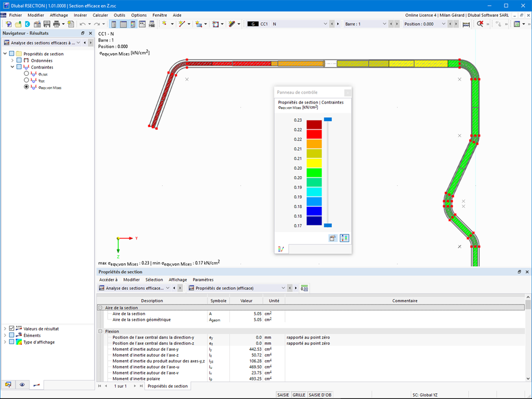
Task: Select the σx,tot radio button
Action: [26, 74]
